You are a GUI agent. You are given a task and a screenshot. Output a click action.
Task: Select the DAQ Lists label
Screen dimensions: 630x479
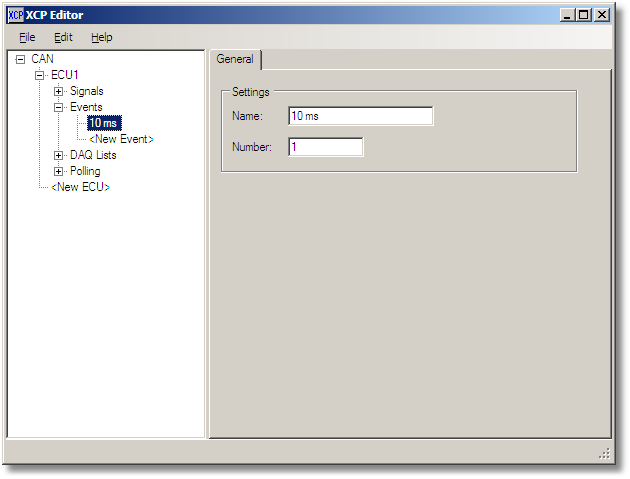click(93, 156)
